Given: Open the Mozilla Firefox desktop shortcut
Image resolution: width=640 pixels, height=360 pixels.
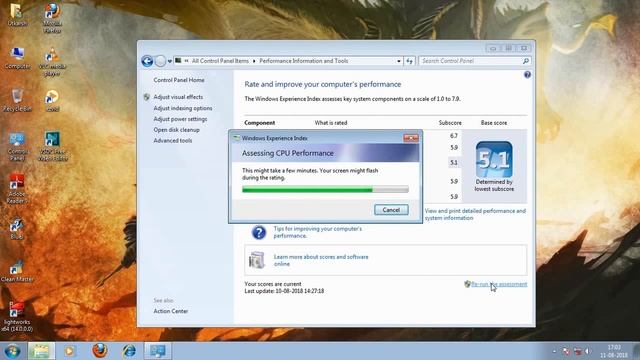Looking at the screenshot, I should 52,18.
